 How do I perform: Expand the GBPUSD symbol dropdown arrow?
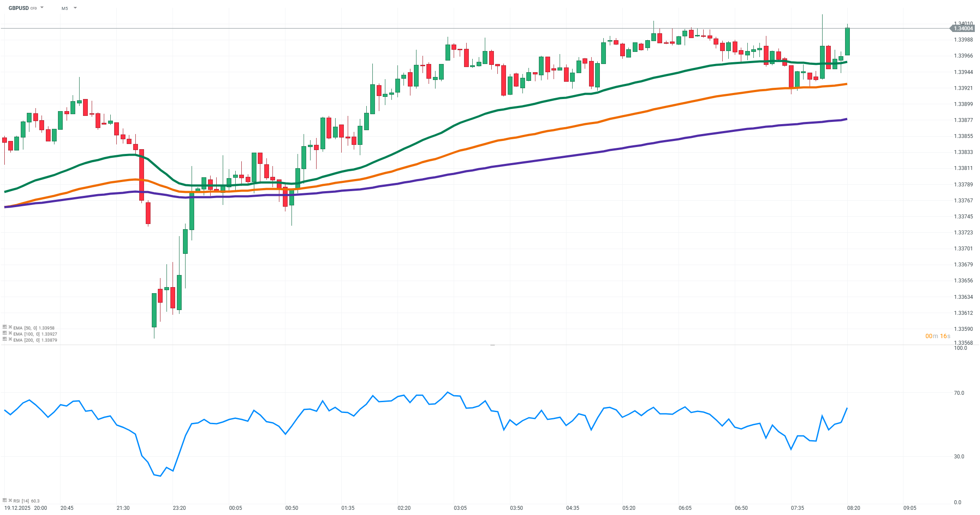42,8
